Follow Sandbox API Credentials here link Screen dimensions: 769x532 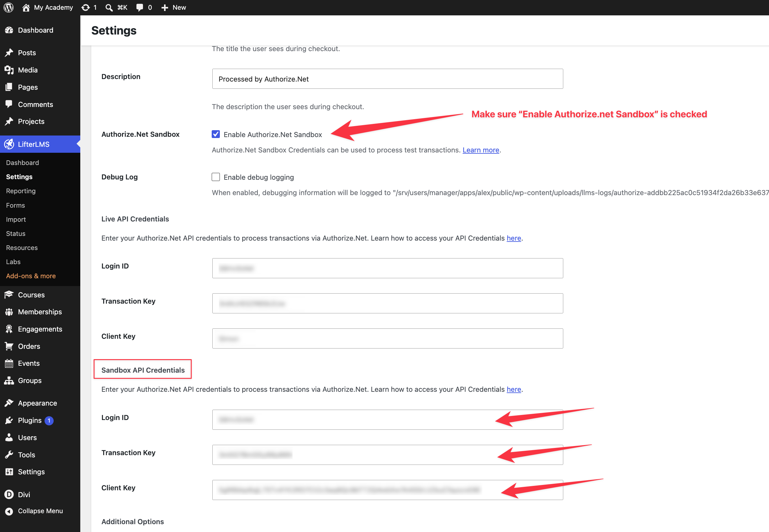513,389
